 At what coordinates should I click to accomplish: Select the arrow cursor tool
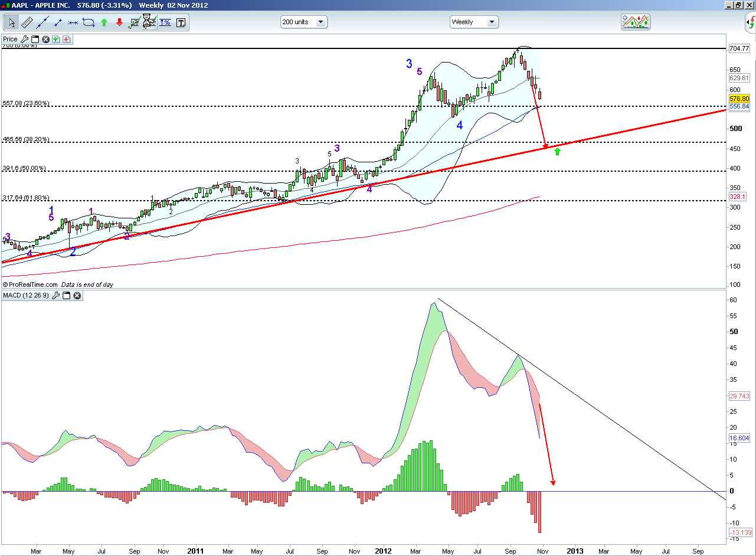[x=12, y=23]
